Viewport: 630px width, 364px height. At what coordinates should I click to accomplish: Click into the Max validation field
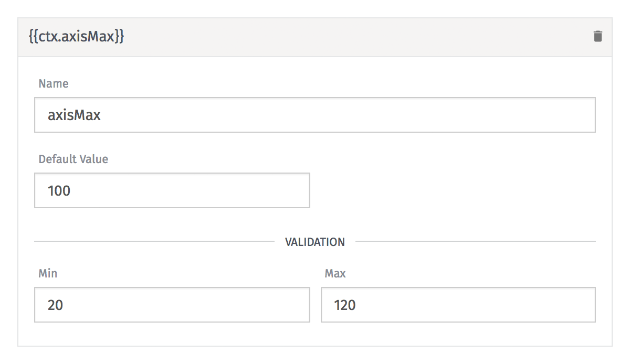pyautogui.click(x=458, y=305)
